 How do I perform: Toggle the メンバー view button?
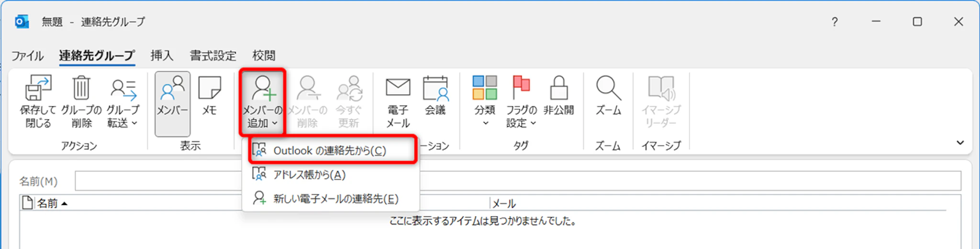pyautogui.click(x=172, y=102)
